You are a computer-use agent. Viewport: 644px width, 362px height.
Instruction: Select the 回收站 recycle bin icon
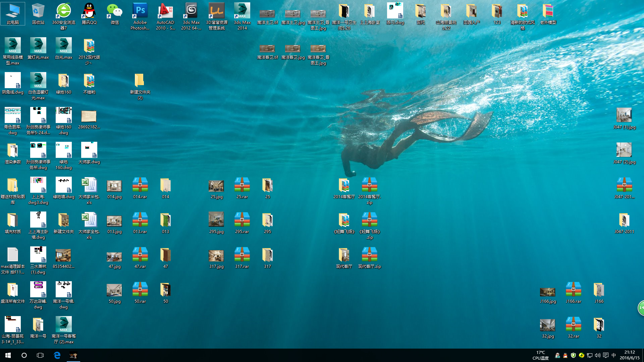tap(38, 12)
